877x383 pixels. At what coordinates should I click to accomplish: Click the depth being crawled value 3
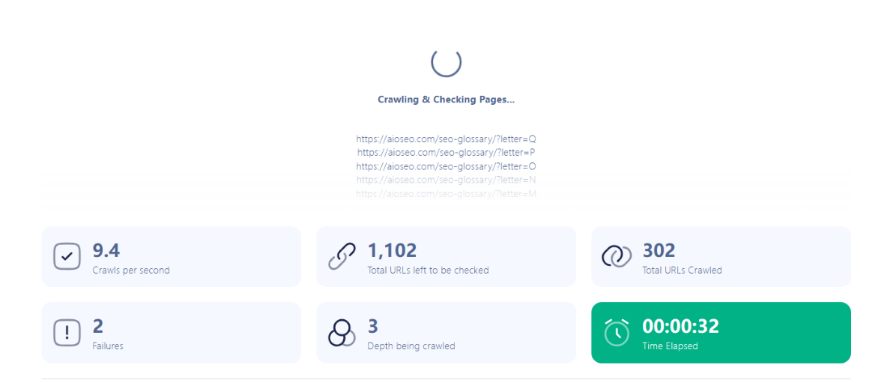click(x=373, y=327)
